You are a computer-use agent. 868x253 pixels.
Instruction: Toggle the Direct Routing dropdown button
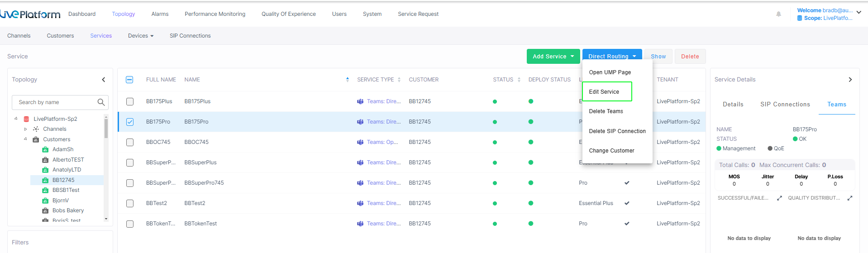612,56
